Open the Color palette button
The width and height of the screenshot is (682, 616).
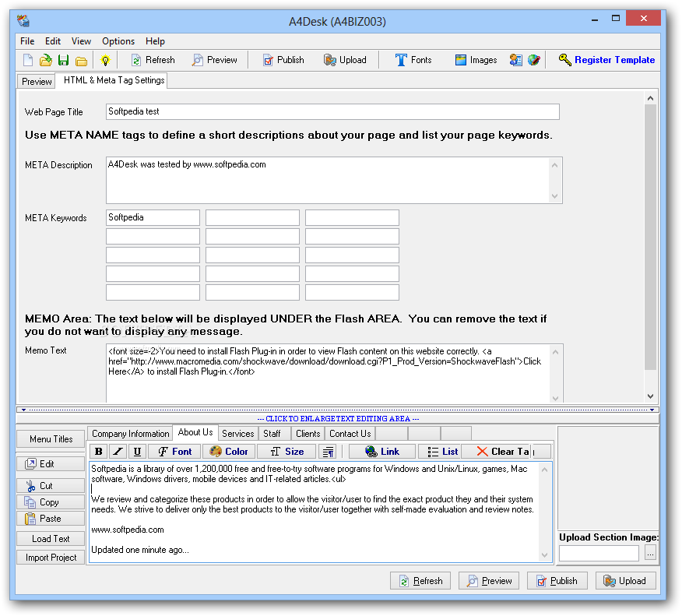(229, 452)
